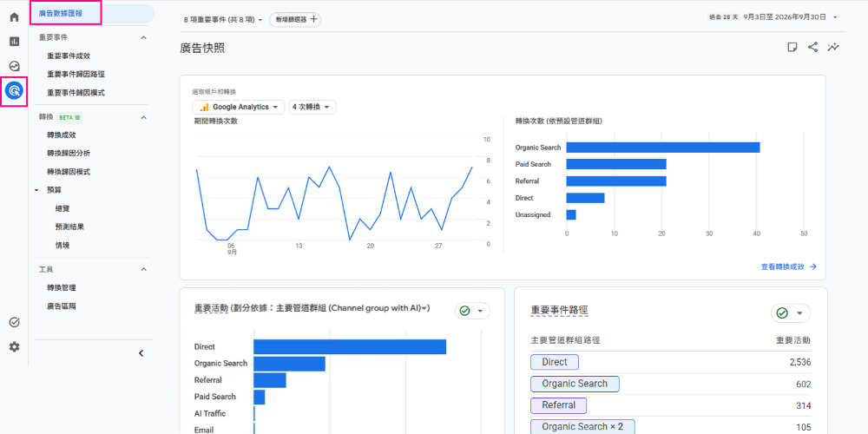Click the 廣告快照 heading

click(x=202, y=48)
